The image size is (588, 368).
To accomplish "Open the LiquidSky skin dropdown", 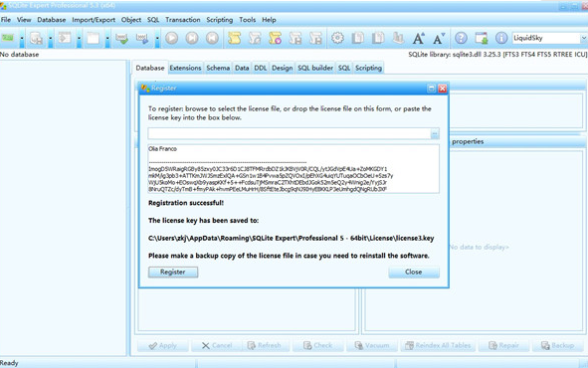I will click(550, 38).
